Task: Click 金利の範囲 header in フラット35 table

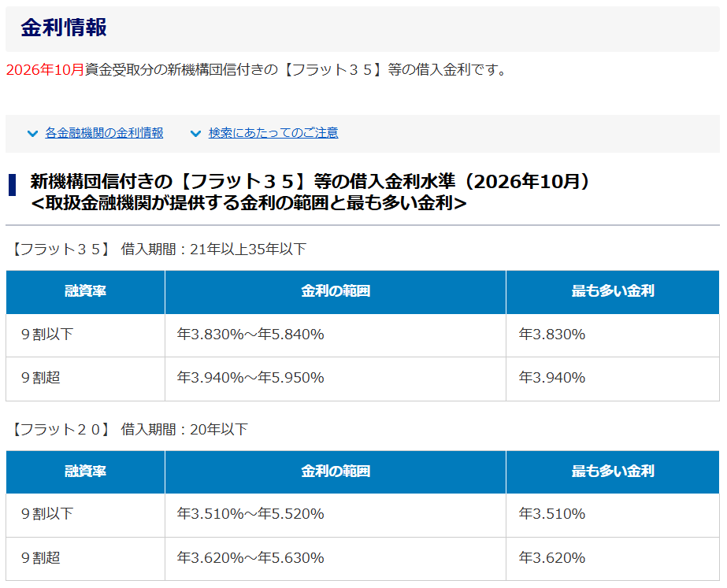Action: (x=336, y=292)
